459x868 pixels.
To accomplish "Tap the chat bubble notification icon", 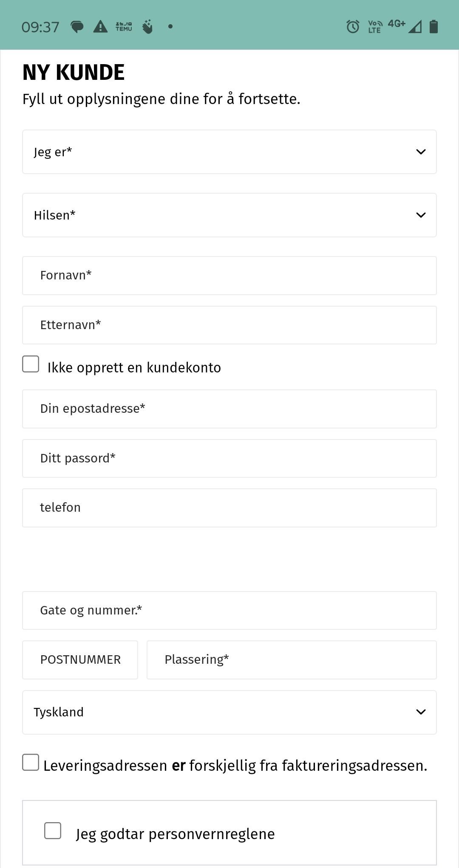I will [x=77, y=27].
